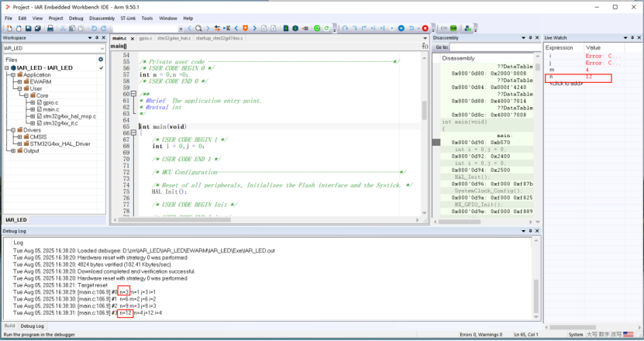
Task: Pin the Disassembly panel
Action: [530, 38]
